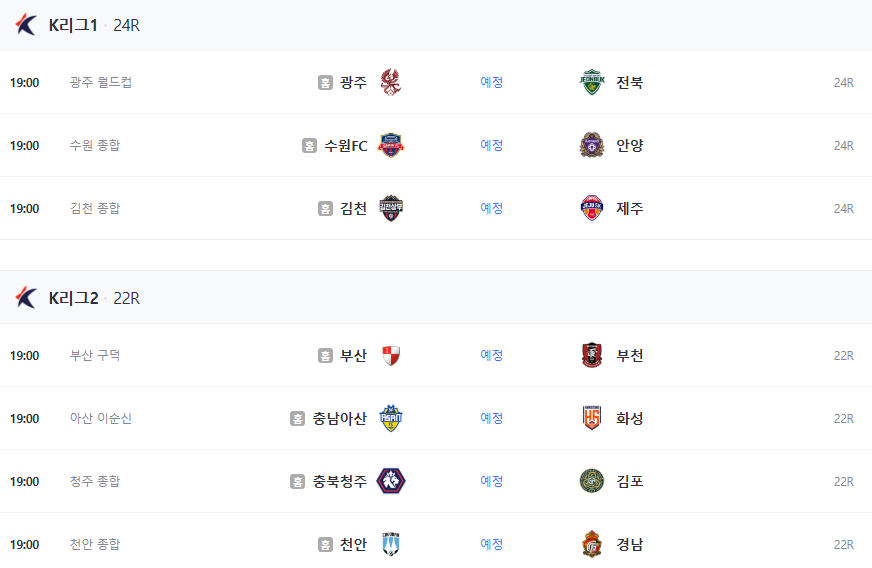
Task: Open the 김포 round green crest
Action: [592, 481]
